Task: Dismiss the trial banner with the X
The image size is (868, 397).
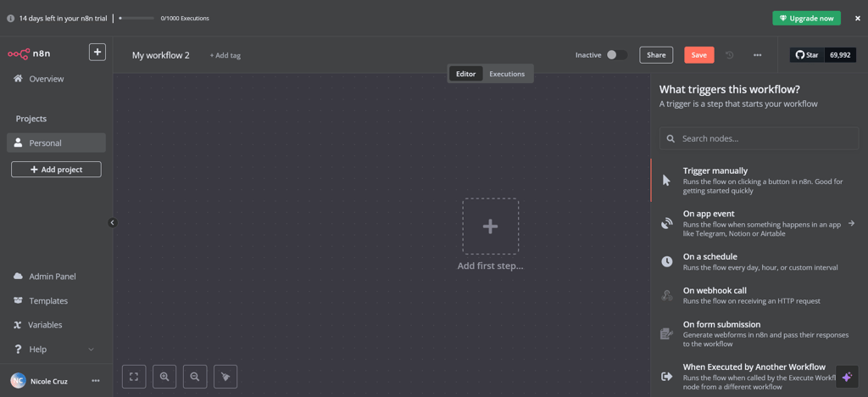Action: [x=858, y=19]
